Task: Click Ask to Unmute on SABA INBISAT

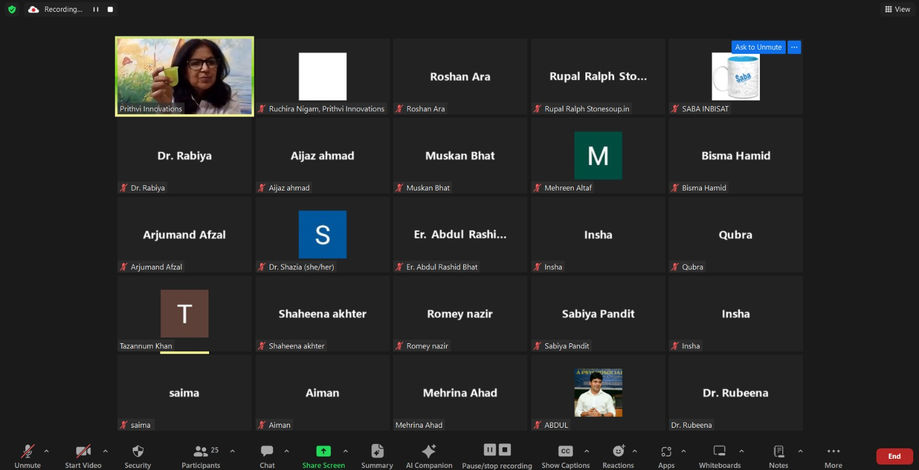Action: coord(758,47)
